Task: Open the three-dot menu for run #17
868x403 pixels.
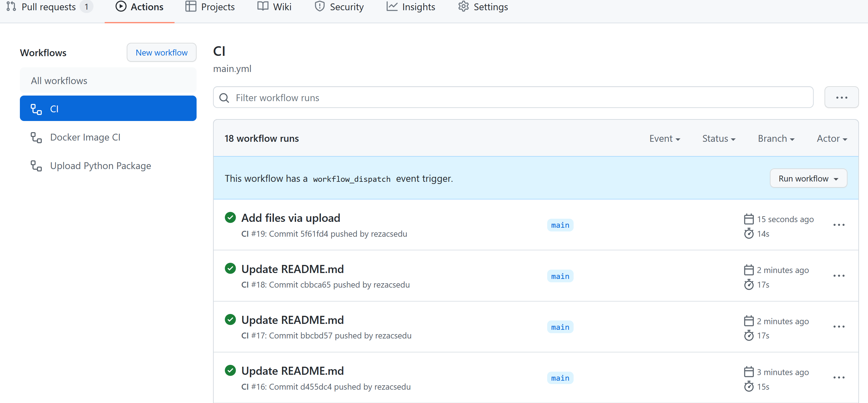Action: [x=839, y=327]
